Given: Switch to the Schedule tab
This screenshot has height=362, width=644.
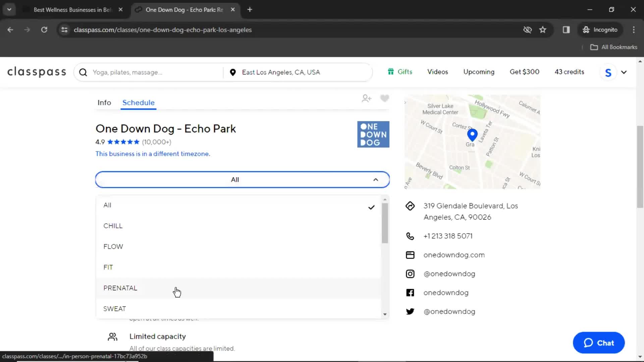Looking at the screenshot, I should [x=138, y=103].
